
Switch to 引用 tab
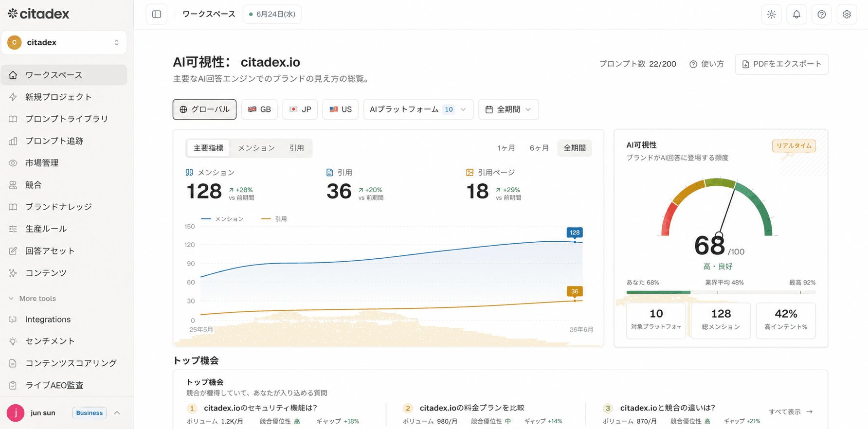[x=296, y=148]
